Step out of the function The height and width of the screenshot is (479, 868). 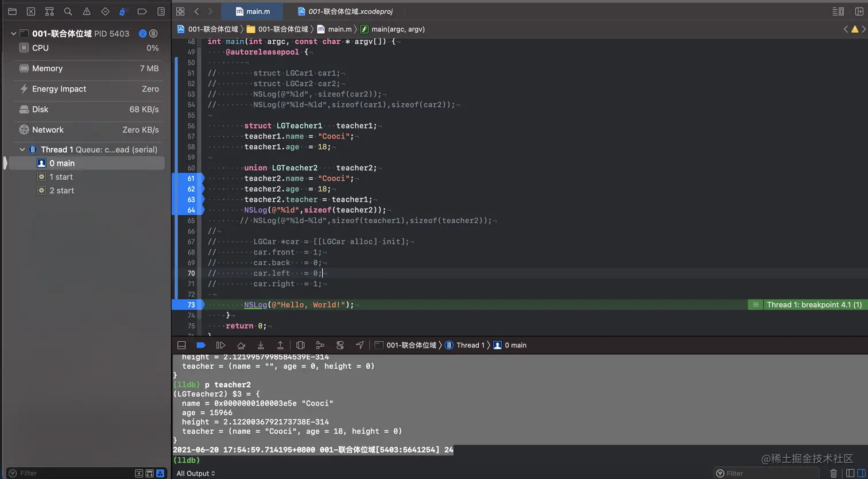[x=280, y=345]
